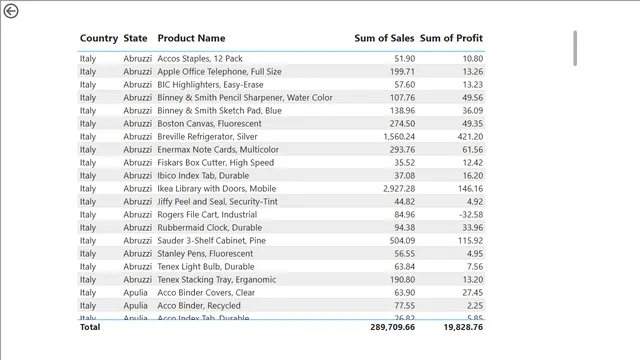Click profit value 27.45
Viewport: 640px width, 360px height.
click(x=473, y=293)
